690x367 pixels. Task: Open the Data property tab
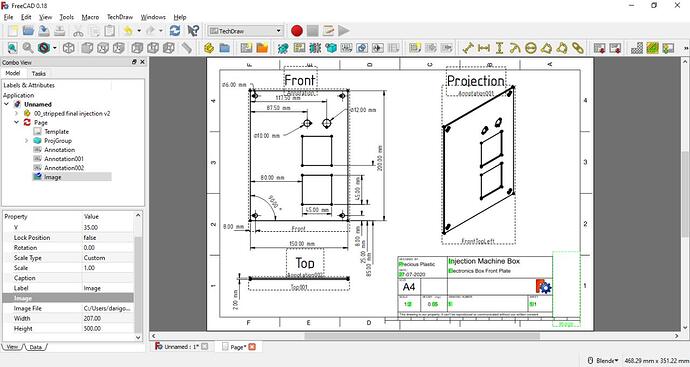coord(36,347)
